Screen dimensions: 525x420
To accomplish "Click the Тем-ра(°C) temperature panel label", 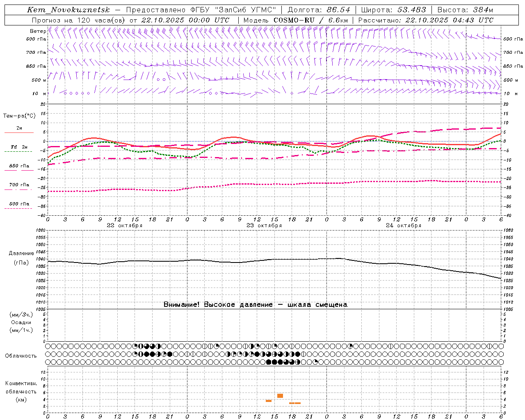I will (x=19, y=116).
